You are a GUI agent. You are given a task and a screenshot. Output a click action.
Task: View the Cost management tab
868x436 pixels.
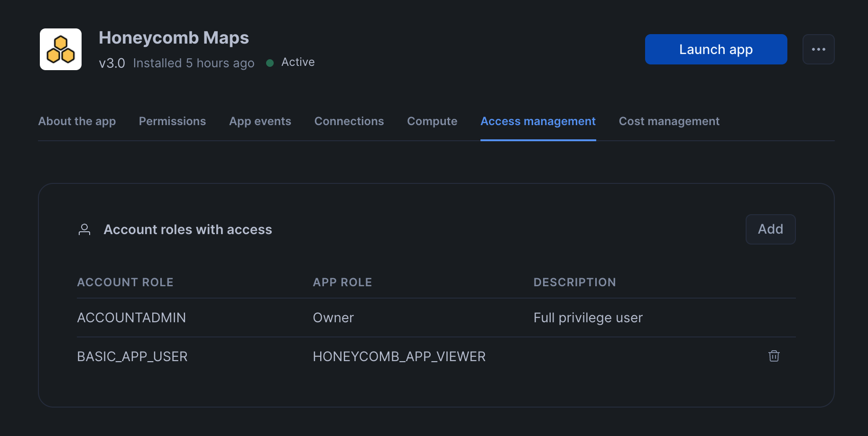click(x=669, y=121)
